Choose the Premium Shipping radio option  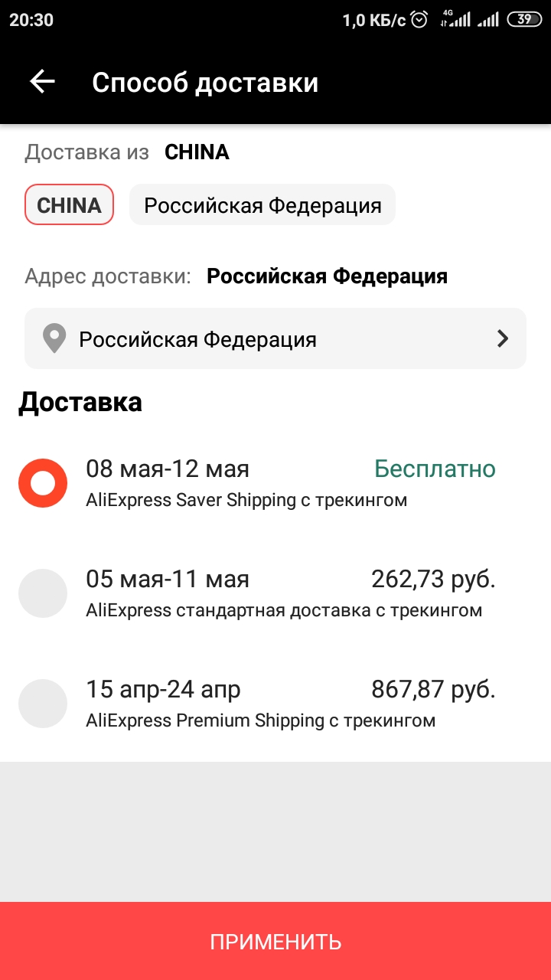coord(43,704)
